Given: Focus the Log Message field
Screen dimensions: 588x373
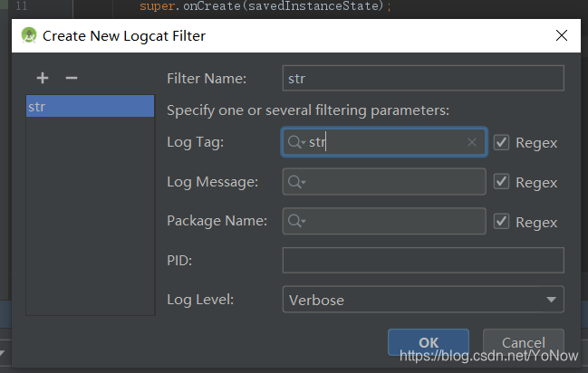Looking at the screenshot, I should pos(384,182).
